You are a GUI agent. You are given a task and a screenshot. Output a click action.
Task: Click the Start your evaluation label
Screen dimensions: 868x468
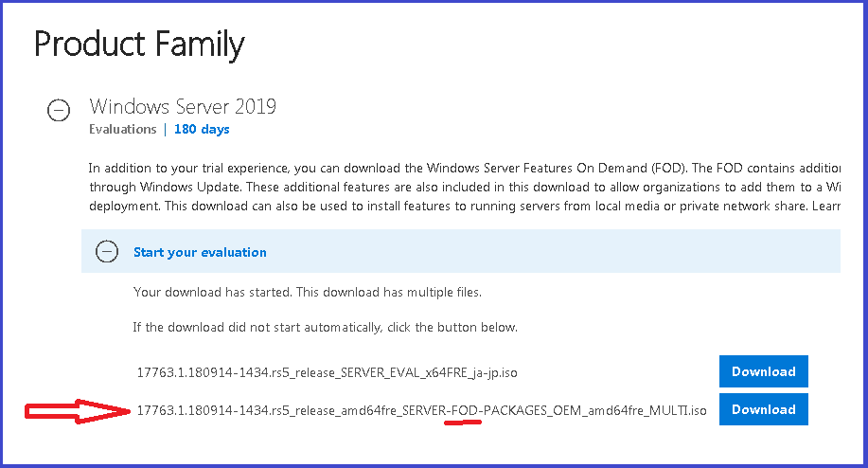coord(200,253)
